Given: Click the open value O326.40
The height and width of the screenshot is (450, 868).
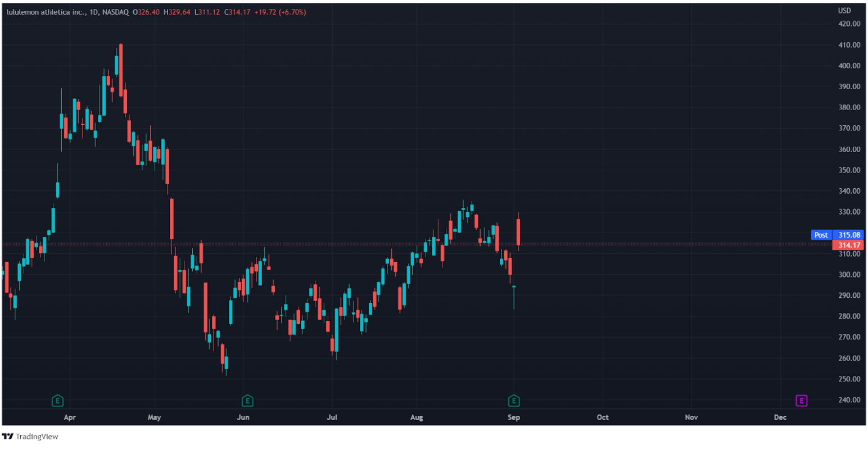Looking at the screenshot, I should [146, 12].
